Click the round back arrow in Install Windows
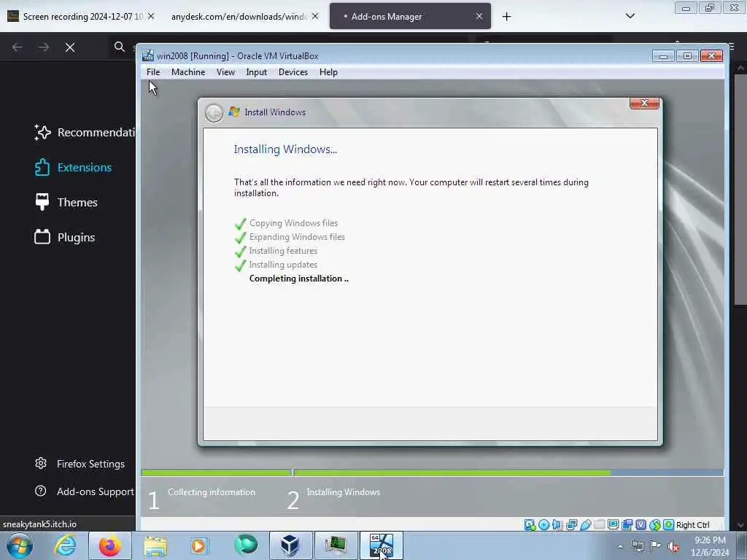Image resolution: width=747 pixels, height=560 pixels. click(214, 113)
